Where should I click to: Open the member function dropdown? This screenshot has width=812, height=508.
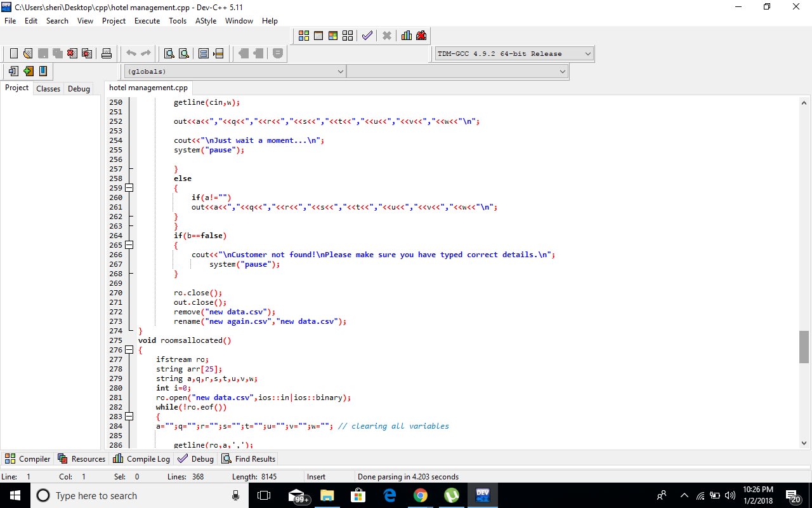pyautogui.click(x=562, y=71)
